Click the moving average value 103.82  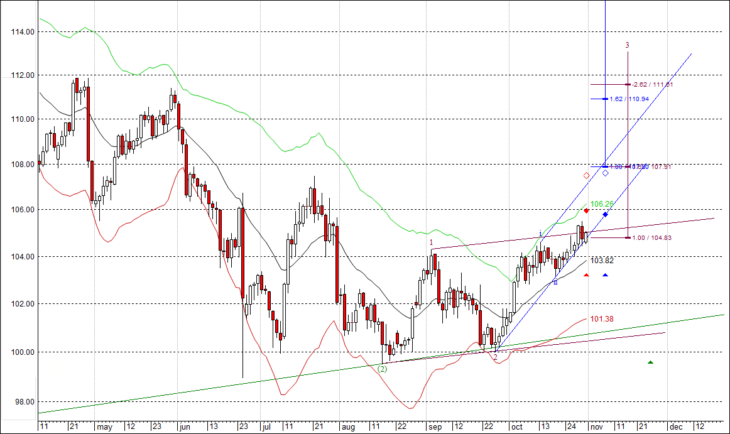click(602, 260)
